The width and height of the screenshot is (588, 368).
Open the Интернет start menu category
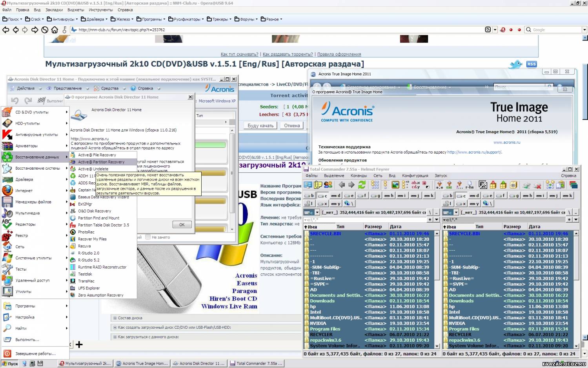point(35,190)
